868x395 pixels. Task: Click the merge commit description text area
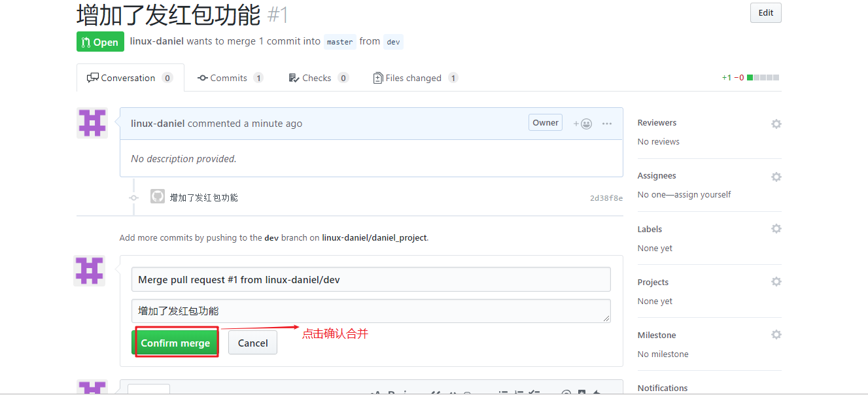point(371,311)
